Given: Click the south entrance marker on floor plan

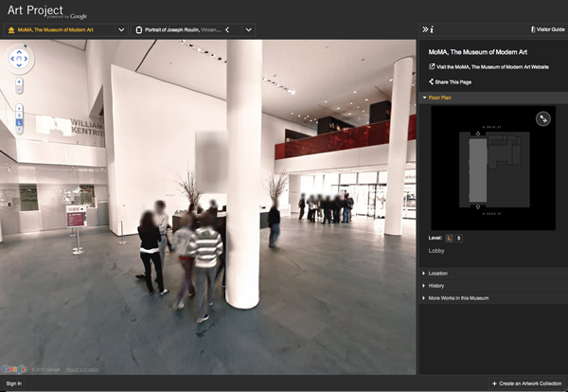Looking at the screenshot, I should 478,206.
